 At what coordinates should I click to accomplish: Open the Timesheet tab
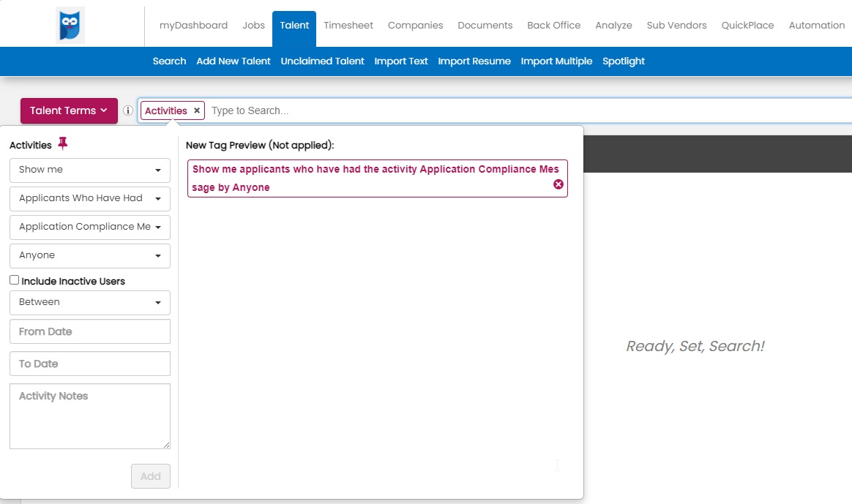point(348,25)
